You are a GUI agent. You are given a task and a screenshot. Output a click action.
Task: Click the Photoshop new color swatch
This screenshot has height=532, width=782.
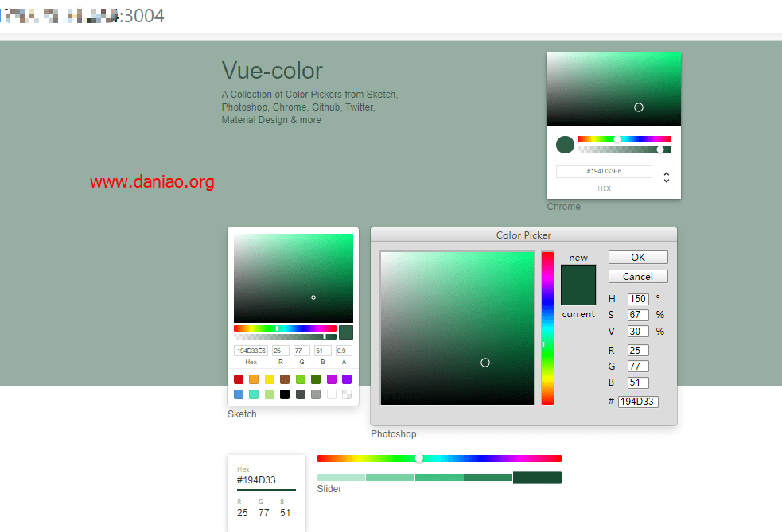point(578,275)
